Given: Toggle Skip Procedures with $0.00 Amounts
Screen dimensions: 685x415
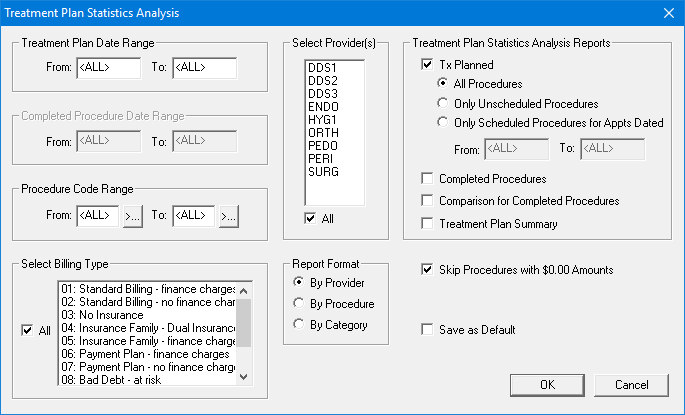Looking at the screenshot, I should pyautogui.click(x=428, y=269).
